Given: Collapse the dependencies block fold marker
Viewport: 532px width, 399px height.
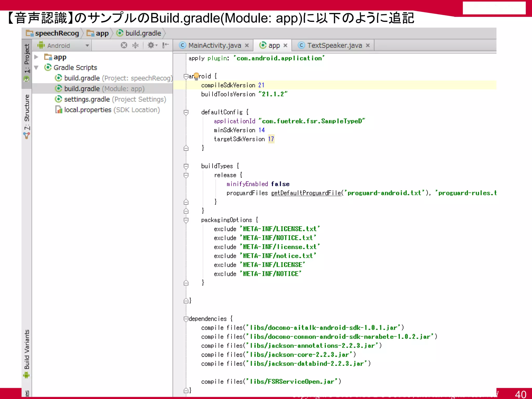Looking at the screenshot, I should [186, 319].
